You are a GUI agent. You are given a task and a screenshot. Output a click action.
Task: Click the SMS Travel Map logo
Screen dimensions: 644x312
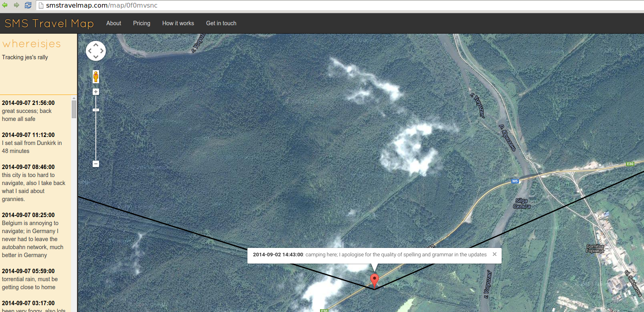(49, 23)
